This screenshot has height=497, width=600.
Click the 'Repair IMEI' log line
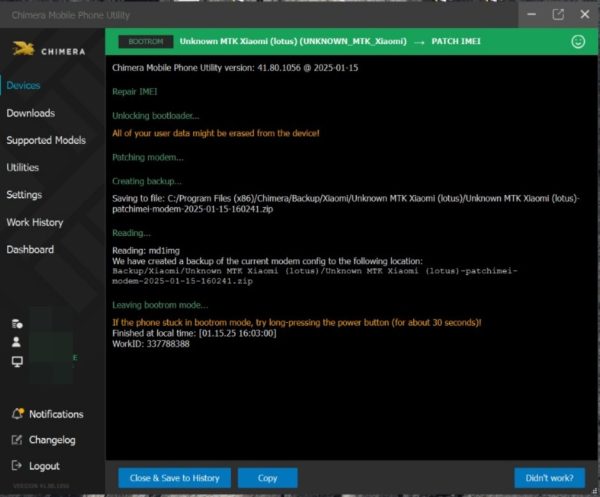135,92
